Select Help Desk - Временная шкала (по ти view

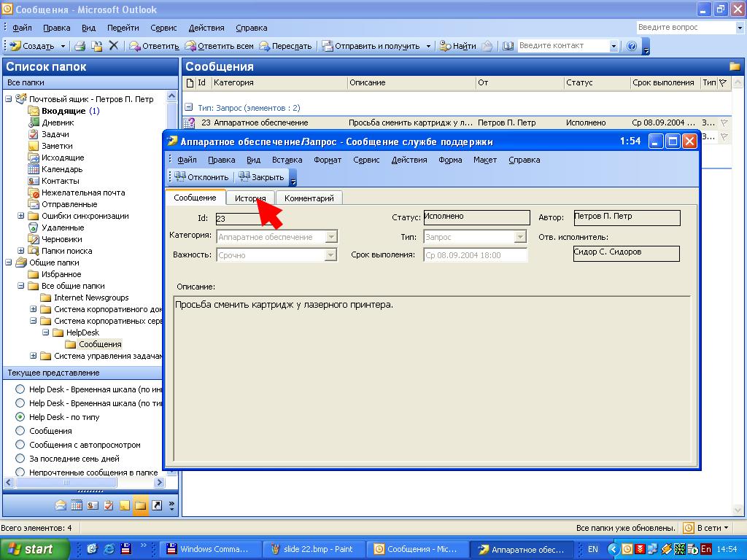pyautogui.click(x=20, y=402)
